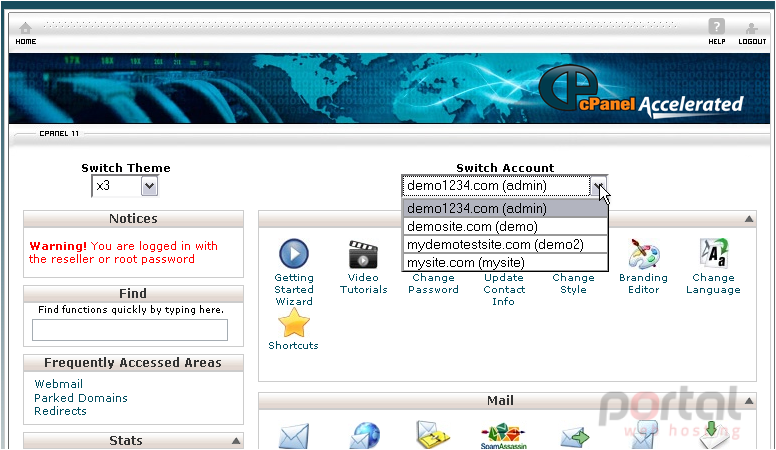The image size is (776, 450).
Task: Click the Change Language text link
Action: click(713, 284)
